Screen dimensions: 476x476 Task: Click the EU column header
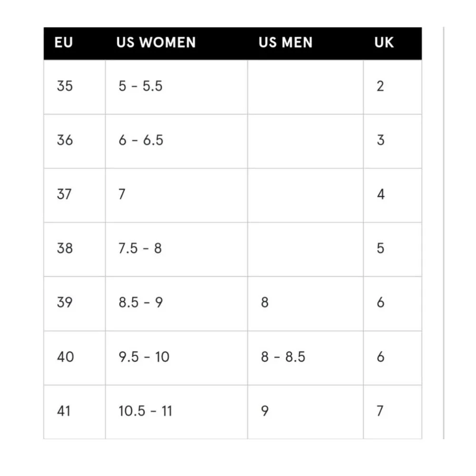coord(64,43)
